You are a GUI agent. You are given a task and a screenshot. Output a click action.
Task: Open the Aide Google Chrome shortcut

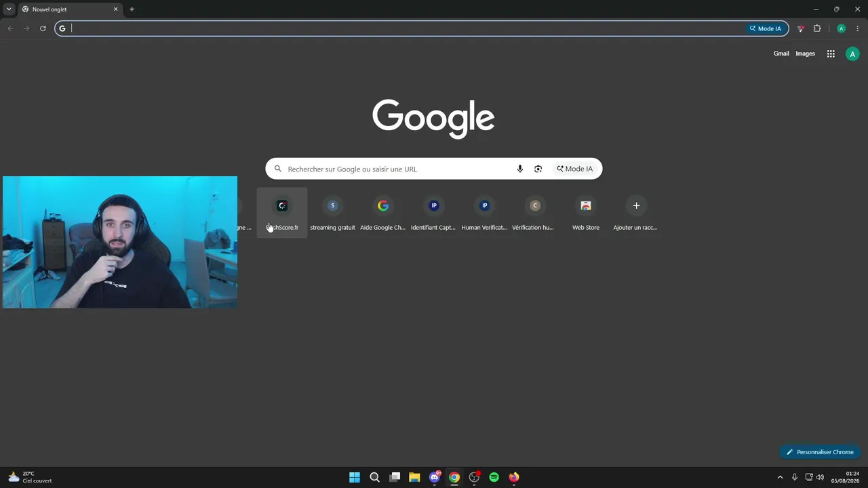383,212
